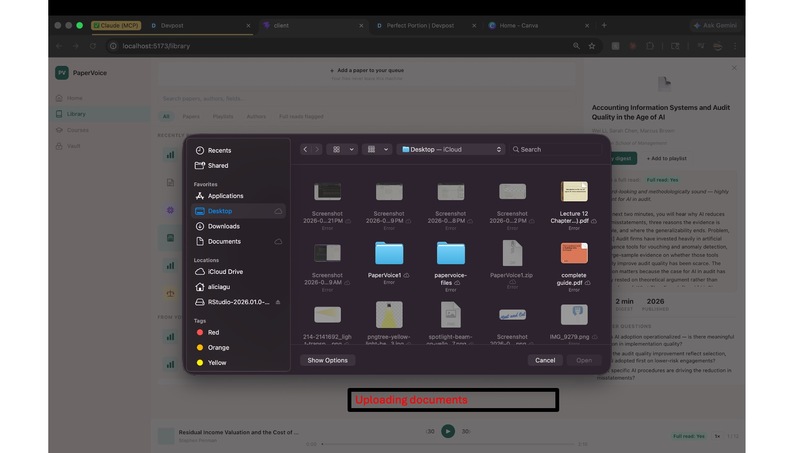Click Add a paper to your queue

click(367, 70)
